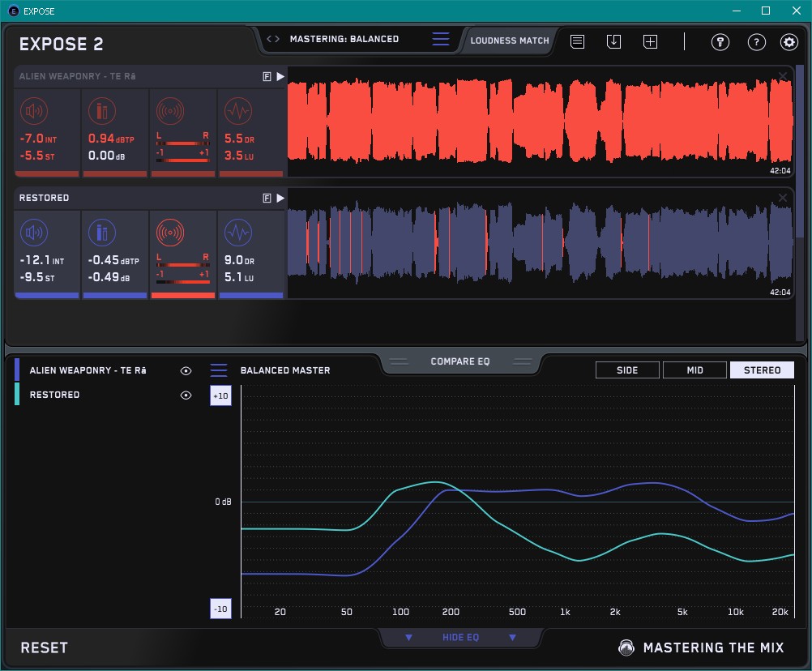Click inside the Restored track waveform
The image size is (812, 671).
540,242
